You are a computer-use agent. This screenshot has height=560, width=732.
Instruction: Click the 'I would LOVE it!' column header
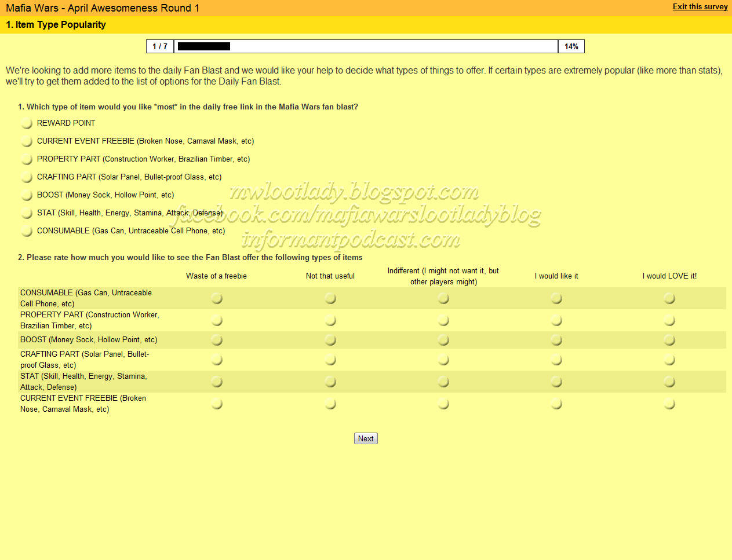click(x=669, y=276)
